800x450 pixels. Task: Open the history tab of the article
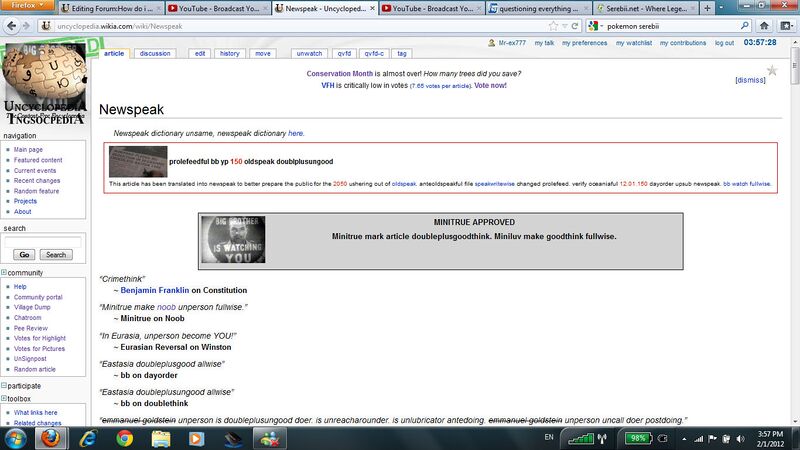point(230,53)
